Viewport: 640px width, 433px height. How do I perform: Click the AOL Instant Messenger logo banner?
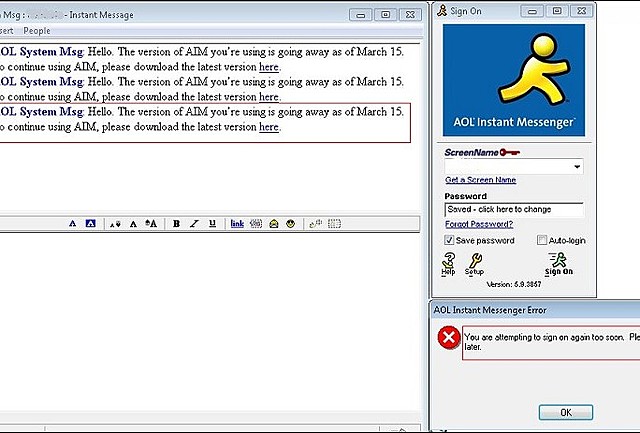click(514, 80)
